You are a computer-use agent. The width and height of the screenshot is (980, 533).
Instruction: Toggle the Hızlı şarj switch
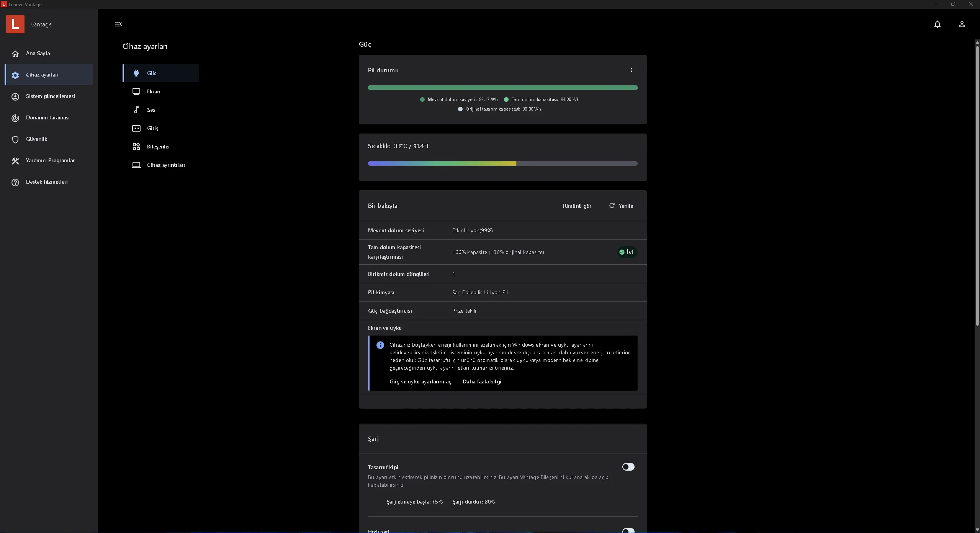(628, 530)
